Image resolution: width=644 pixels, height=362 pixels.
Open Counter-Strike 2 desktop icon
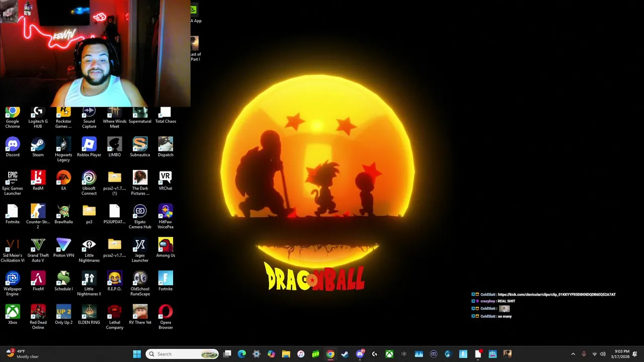pos(38,217)
